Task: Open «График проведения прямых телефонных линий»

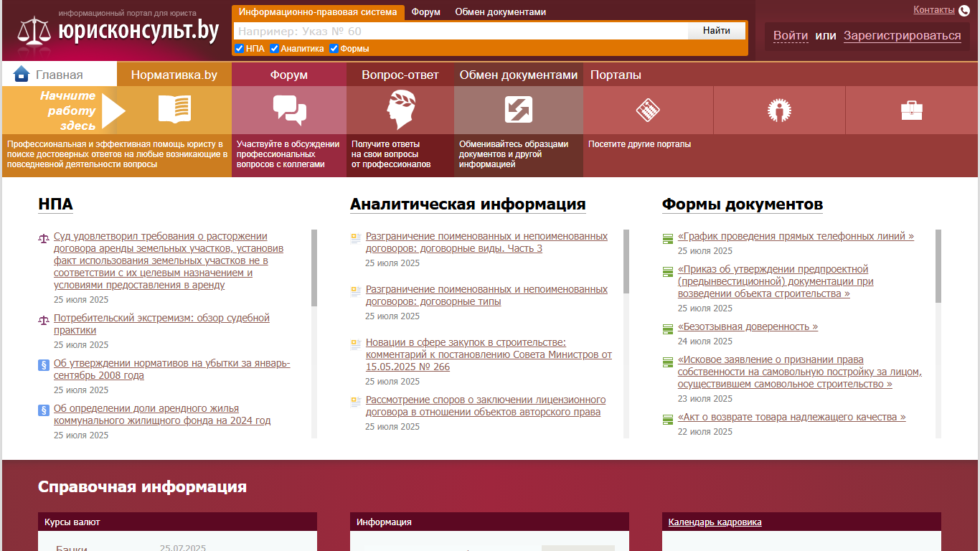Action: 796,237
